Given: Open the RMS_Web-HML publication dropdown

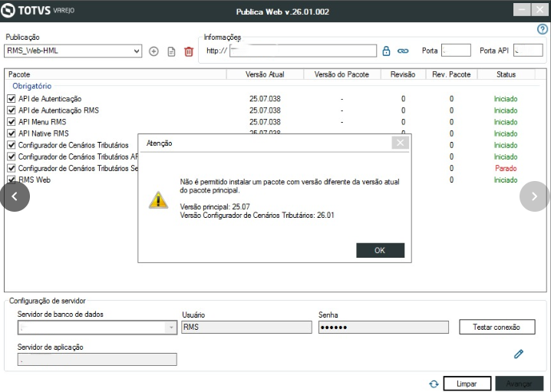Looking at the screenshot, I should tap(137, 51).
